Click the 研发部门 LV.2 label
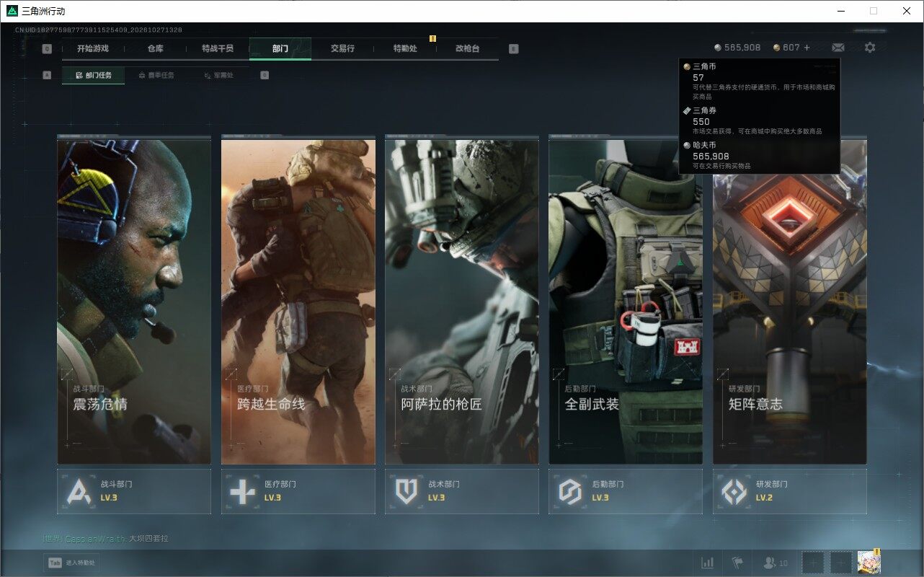 [x=764, y=498]
